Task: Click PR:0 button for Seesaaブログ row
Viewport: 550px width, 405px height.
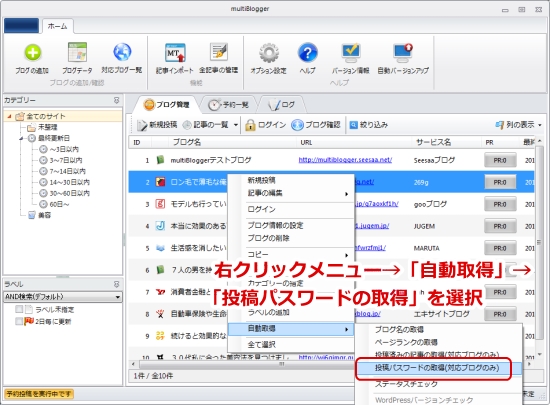Action: (x=500, y=160)
